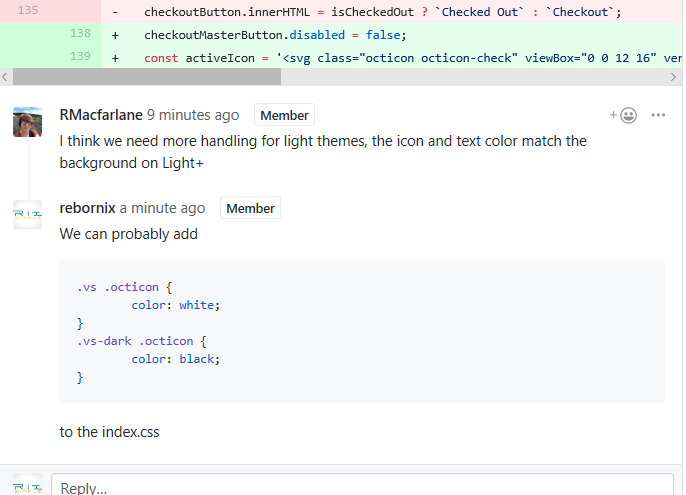Click the diff scrollbar right arrow
Screen dimensions: 686x495
[x=673, y=77]
